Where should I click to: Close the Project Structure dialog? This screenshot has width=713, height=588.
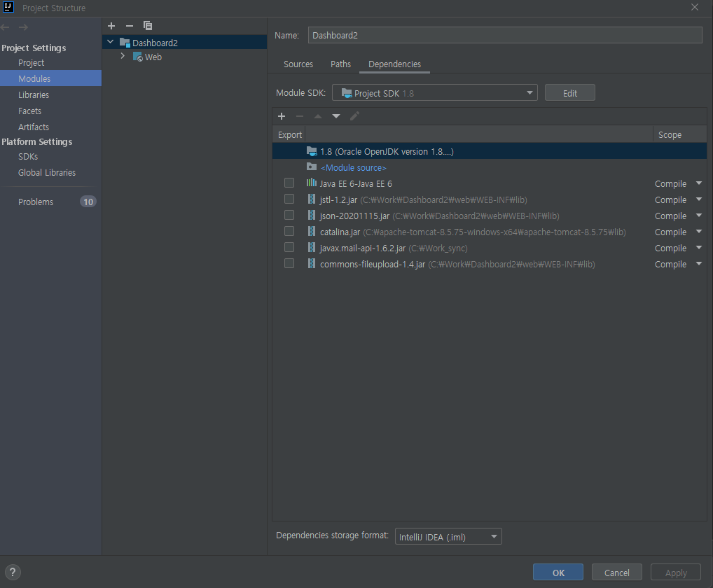tap(695, 7)
